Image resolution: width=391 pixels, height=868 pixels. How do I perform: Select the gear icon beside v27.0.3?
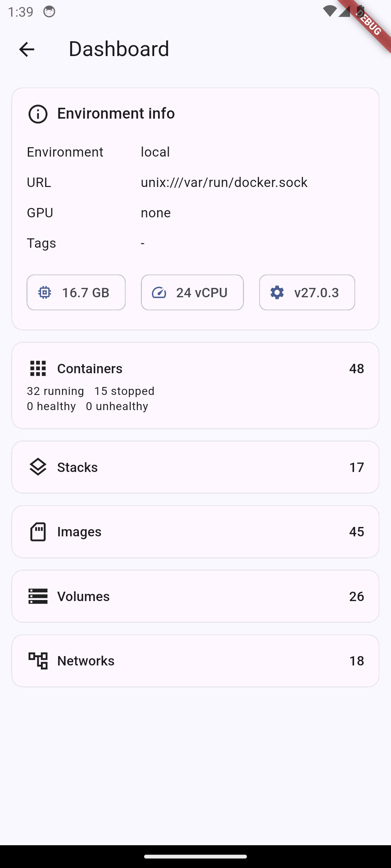(x=277, y=292)
